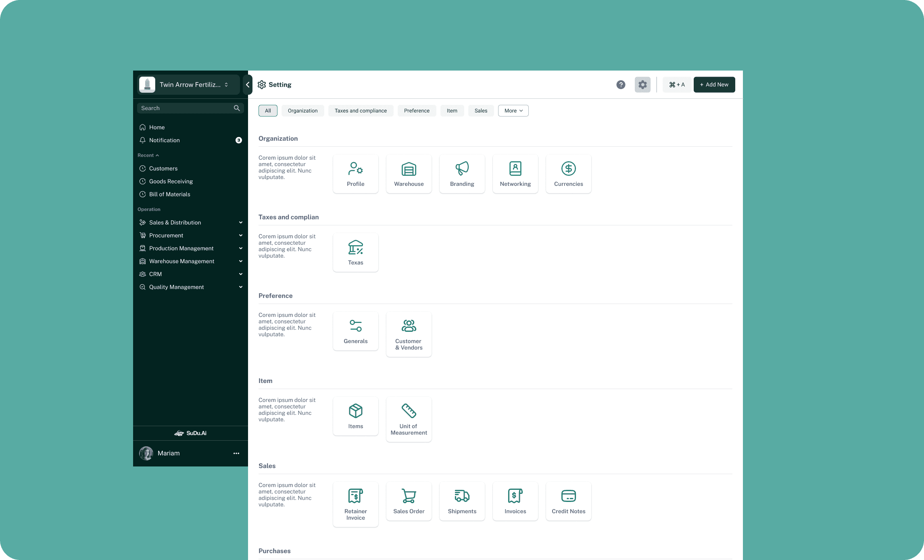This screenshot has width=924, height=560.
Task: Open the Sales Order cart card
Action: pyautogui.click(x=409, y=501)
